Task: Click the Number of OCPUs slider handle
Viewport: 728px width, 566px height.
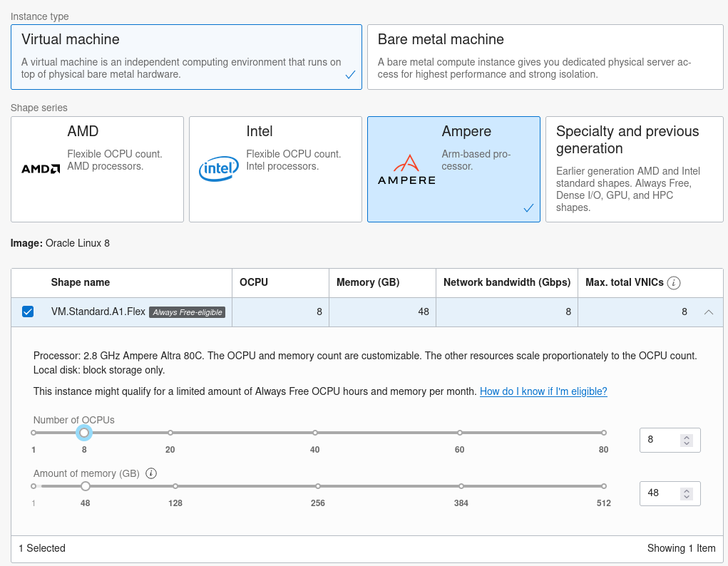Action: pyautogui.click(x=84, y=433)
